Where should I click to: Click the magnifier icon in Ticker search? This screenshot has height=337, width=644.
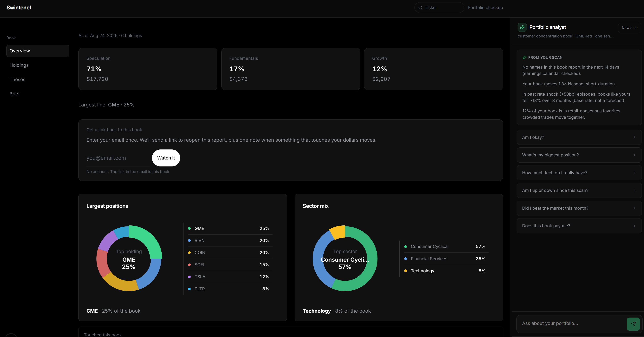(x=420, y=8)
